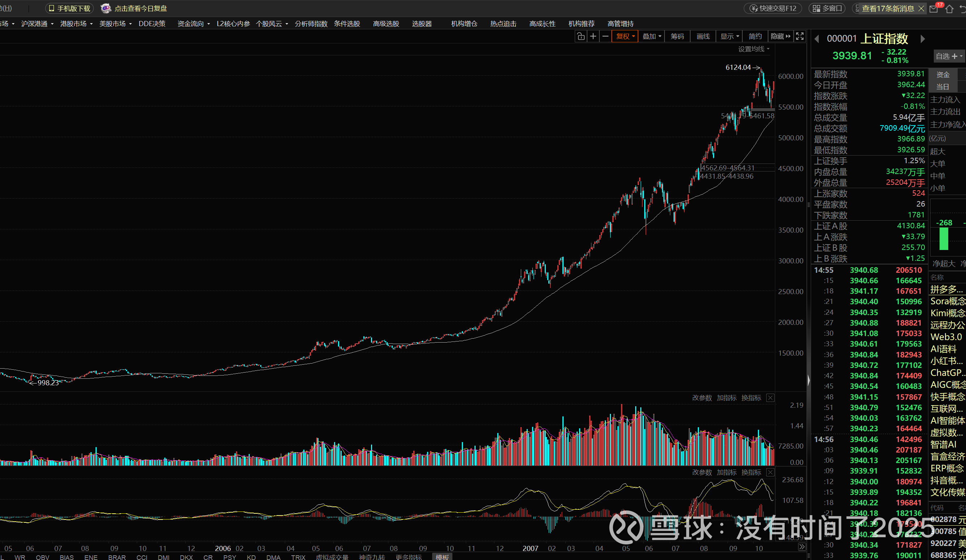Zoom in chart with plus icon
The image size is (966, 560).
click(593, 37)
